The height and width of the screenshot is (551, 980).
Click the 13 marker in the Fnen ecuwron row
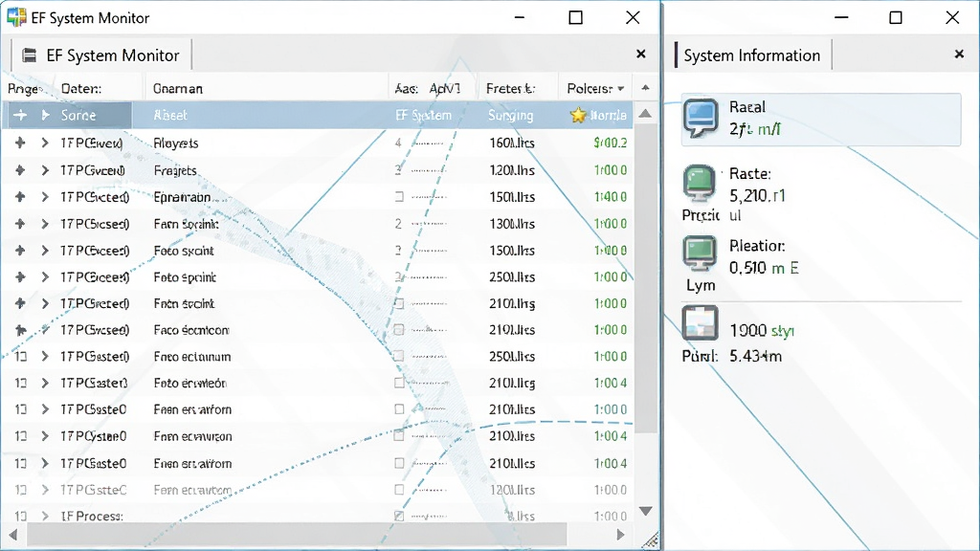[x=21, y=436]
